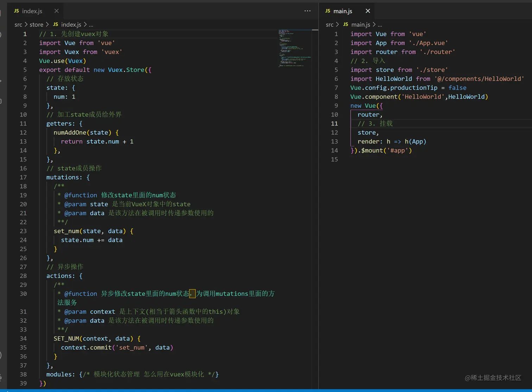532x392 pixels.
Task: Click 'export default new Vuex.Store({' line
Action: [95, 70]
